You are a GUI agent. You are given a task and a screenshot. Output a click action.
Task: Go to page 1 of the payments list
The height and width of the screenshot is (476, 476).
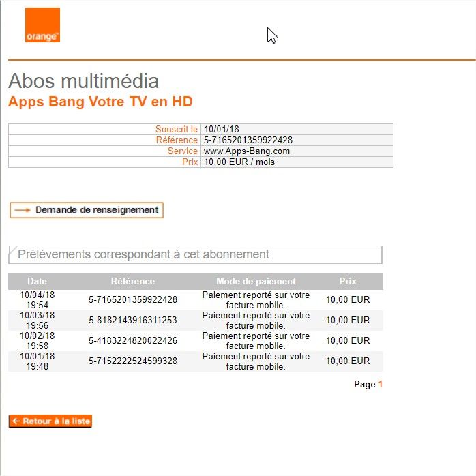pyautogui.click(x=381, y=385)
